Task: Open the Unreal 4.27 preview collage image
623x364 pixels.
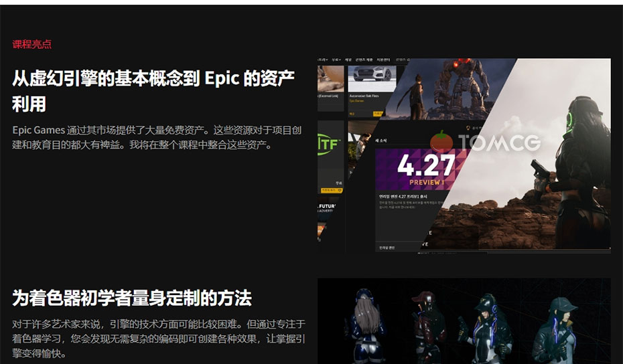Action: tap(464, 156)
